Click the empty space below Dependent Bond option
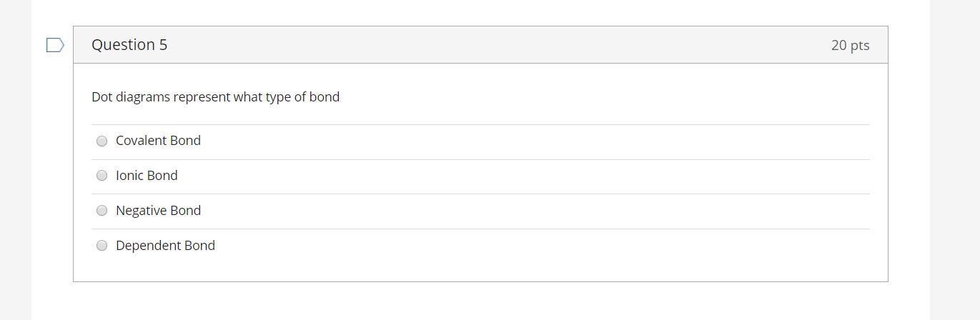The height and width of the screenshot is (320, 980). 480,269
